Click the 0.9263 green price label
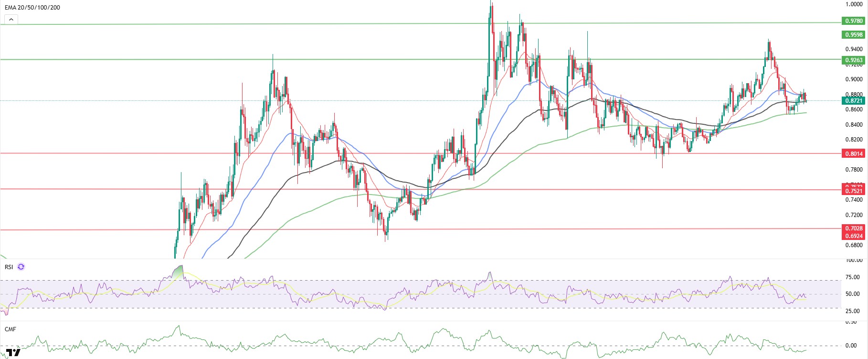The image size is (868, 359). coord(853,60)
